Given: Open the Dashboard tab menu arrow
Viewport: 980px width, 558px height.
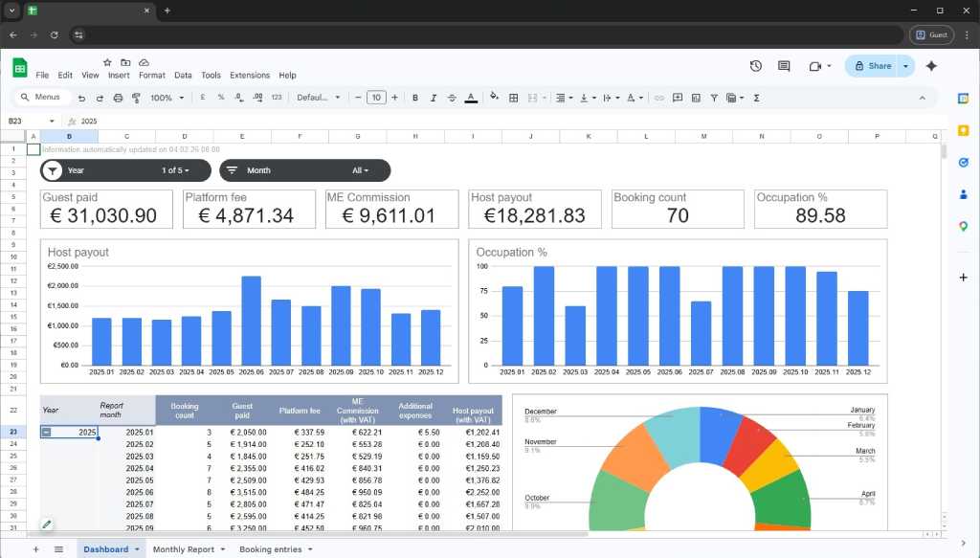Looking at the screenshot, I should [137, 550].
